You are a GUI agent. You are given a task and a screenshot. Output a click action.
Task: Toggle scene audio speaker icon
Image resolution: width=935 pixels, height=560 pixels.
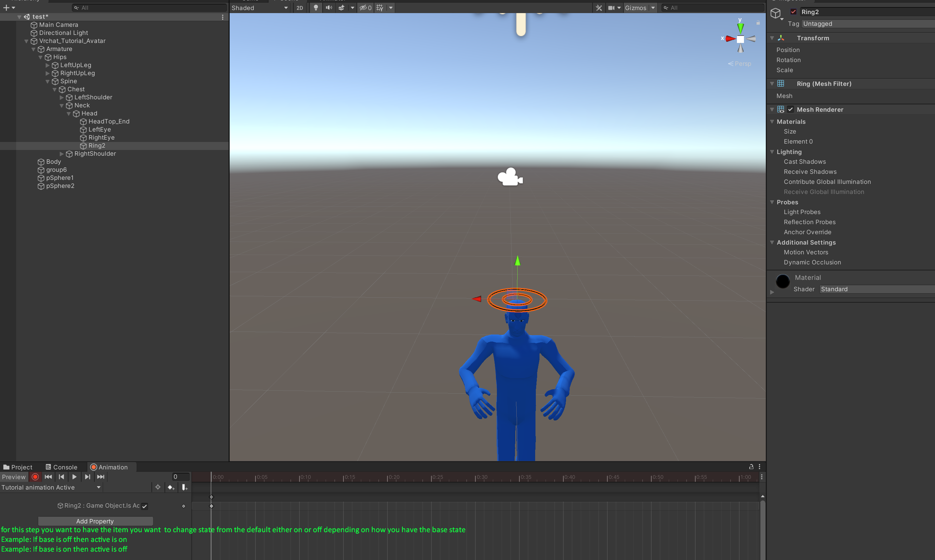coord(329,7)
